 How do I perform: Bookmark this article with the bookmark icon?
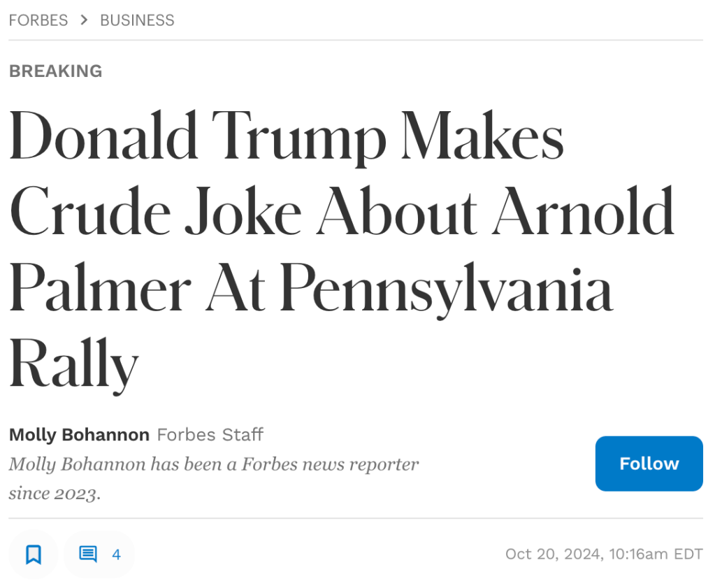click(x=33, y=555)
